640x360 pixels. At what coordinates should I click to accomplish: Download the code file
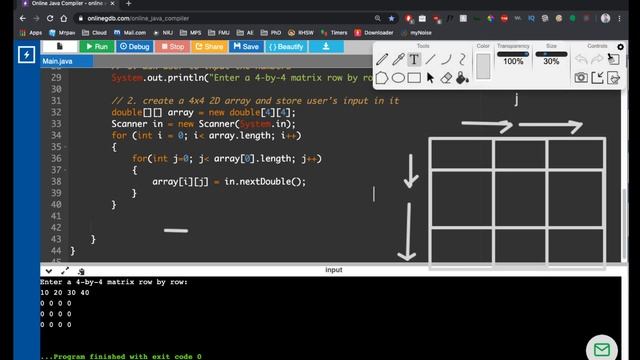tap(326, 47)
